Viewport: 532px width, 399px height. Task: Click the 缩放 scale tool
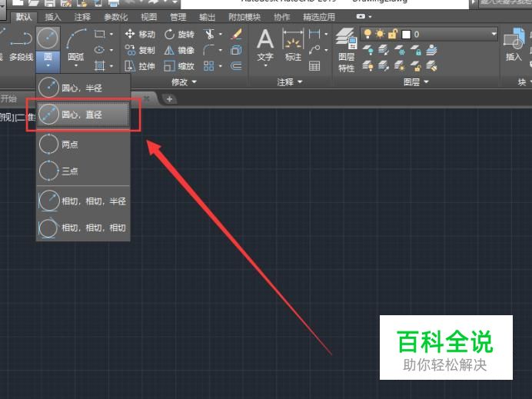179,66
